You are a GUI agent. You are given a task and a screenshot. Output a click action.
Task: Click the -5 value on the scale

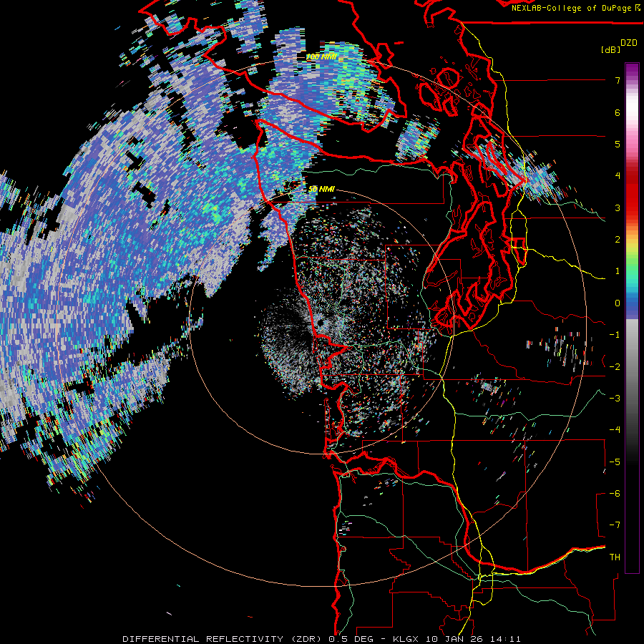615,462
